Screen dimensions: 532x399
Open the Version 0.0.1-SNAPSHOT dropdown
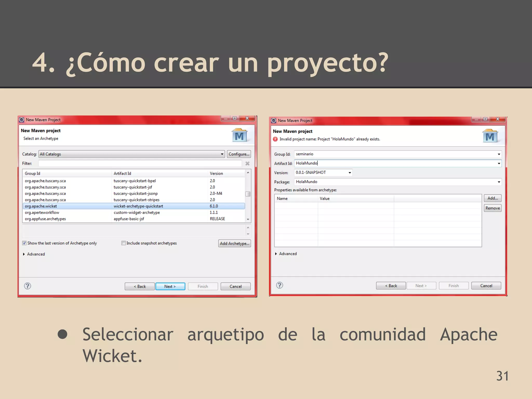350,173
